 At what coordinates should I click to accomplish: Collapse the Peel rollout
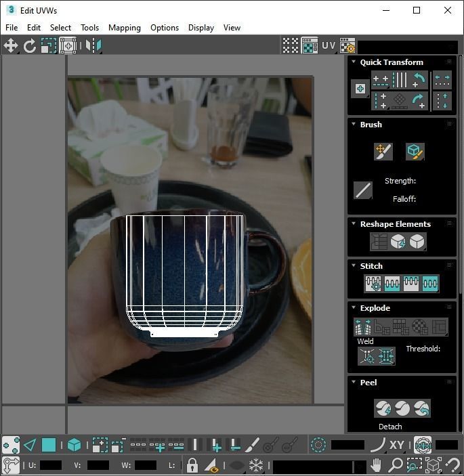[354, 382]
